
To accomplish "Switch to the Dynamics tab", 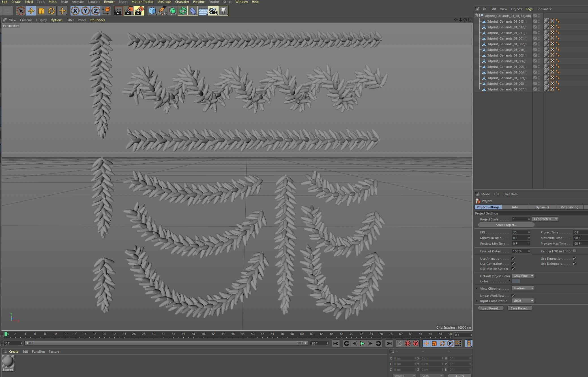I will pyautogui.click(x=542, y=207).
